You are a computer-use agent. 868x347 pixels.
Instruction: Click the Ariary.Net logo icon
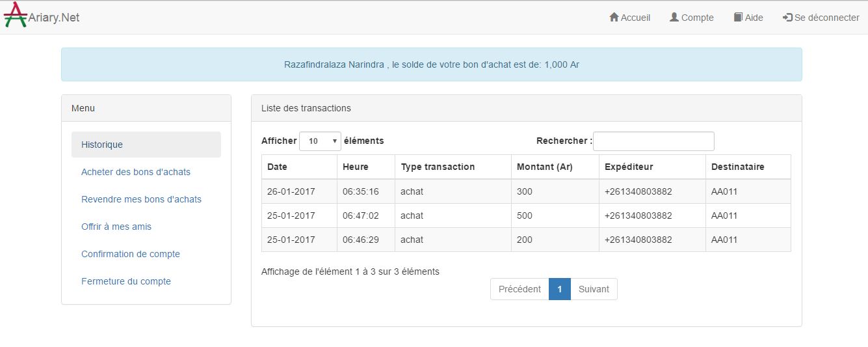(16, 16)
